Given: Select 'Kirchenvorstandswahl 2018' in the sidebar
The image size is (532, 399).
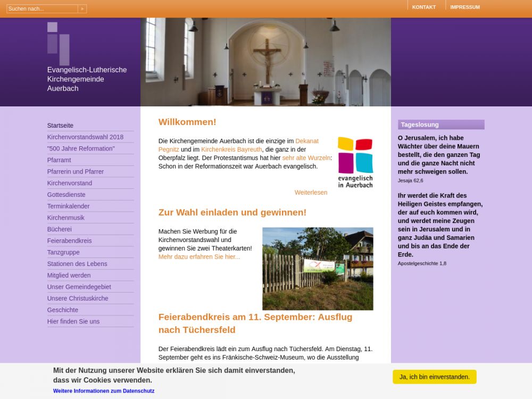Looking at the screenshot, I should pyautogui.click(x=85, y=137).
